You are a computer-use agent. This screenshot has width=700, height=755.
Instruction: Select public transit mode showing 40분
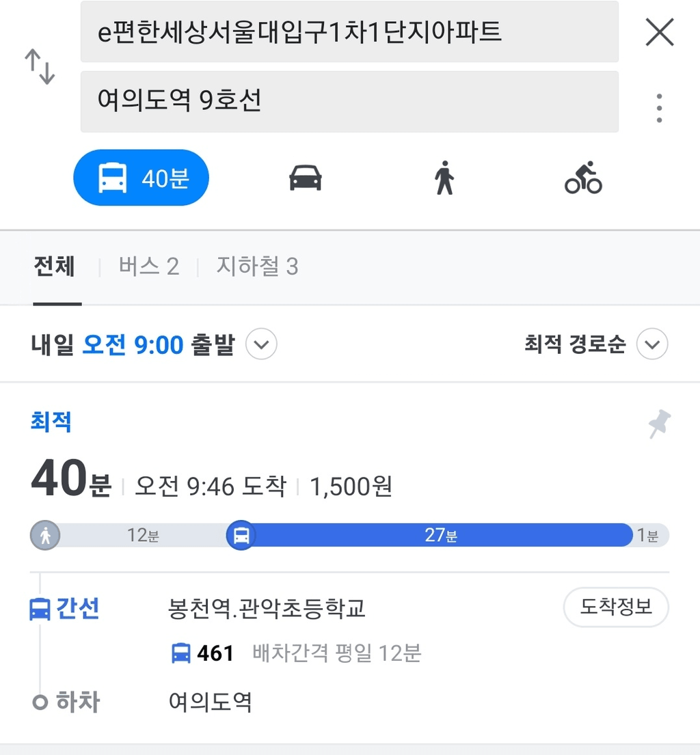[141, 178]
